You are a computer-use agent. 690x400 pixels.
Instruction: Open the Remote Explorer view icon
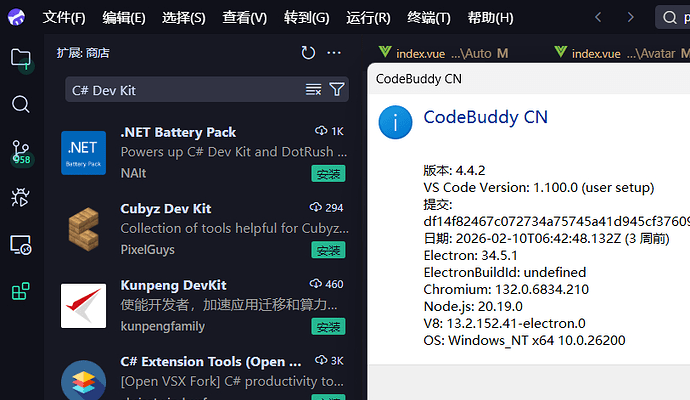pyautogui.click(x=21, y=244)
